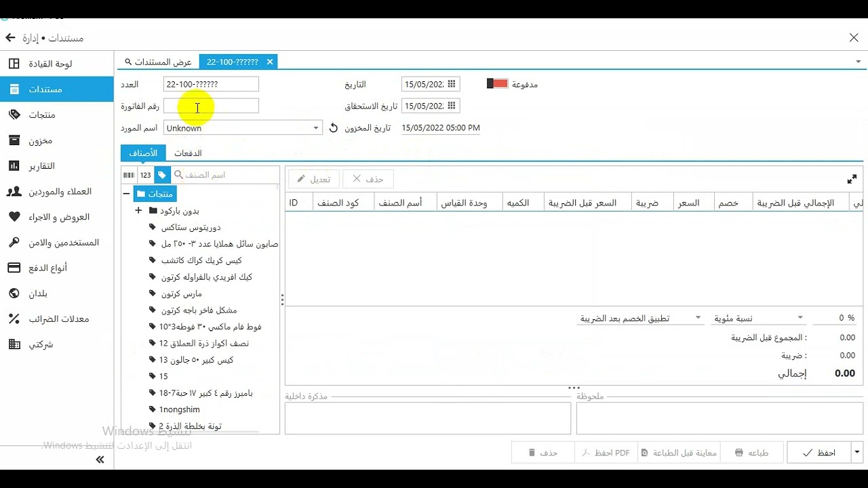Click the discount percent value field
Image resolution: width=868 pixels, height=488 pixels.
click(835, 318)
